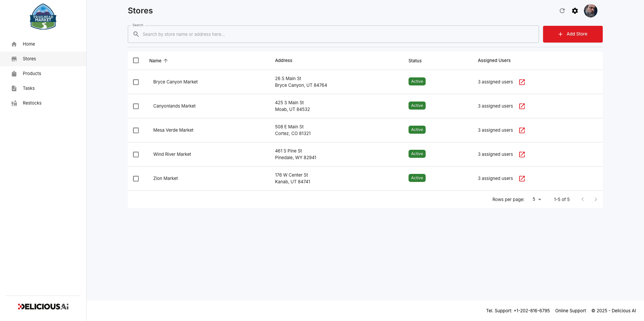
Task: Click the Status column header
Action: coord(415,61)
